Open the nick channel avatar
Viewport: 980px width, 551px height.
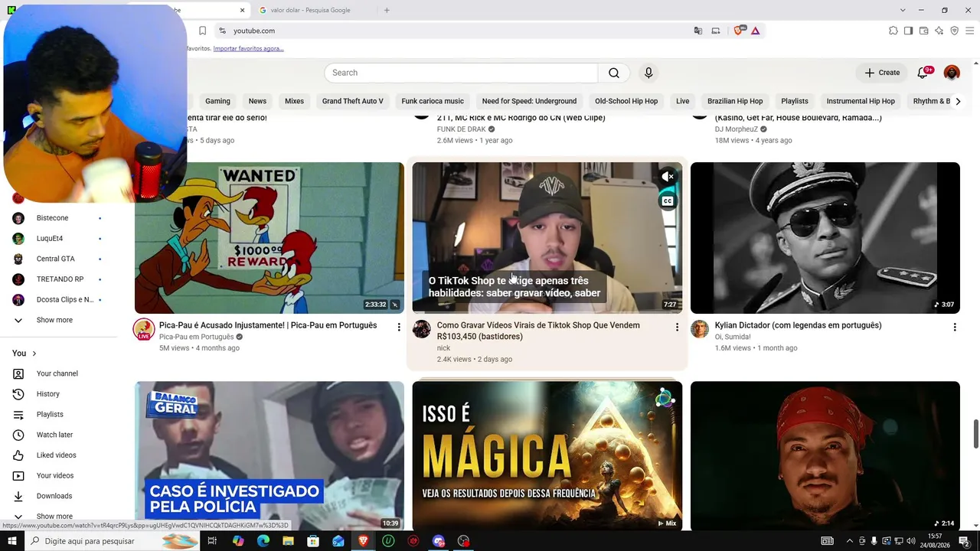422,329
